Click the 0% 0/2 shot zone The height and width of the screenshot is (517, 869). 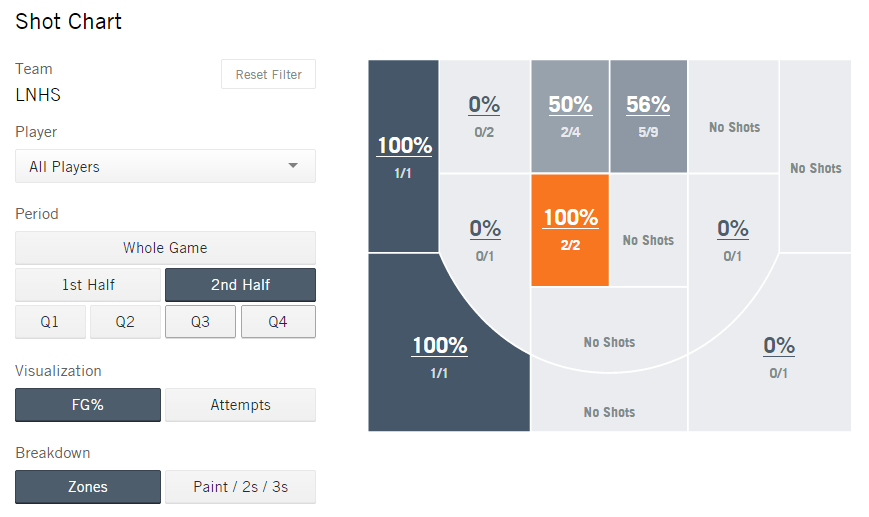tap(484, 116)
